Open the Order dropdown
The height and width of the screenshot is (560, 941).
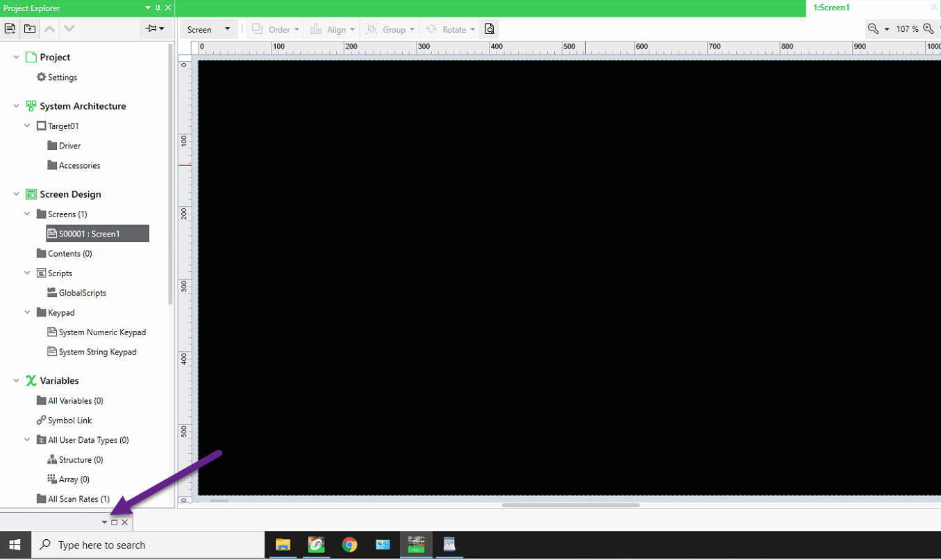pos(276,29)
